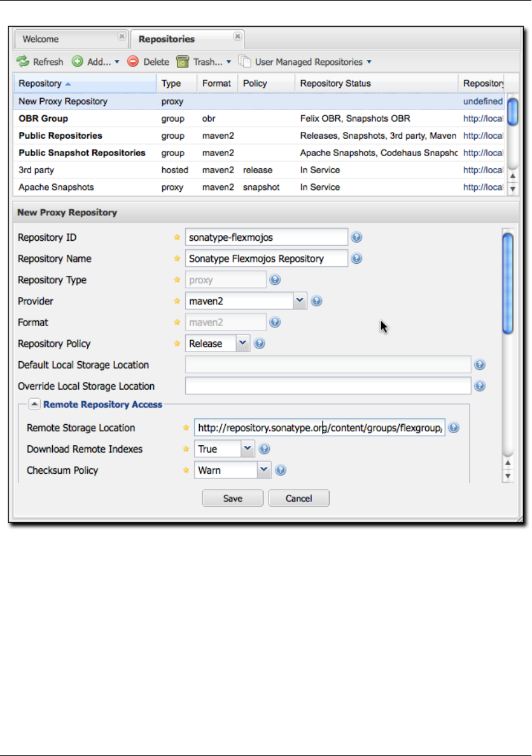
Task: Expand Download Remote Indexes dropdown
Action: click(247, 449)
